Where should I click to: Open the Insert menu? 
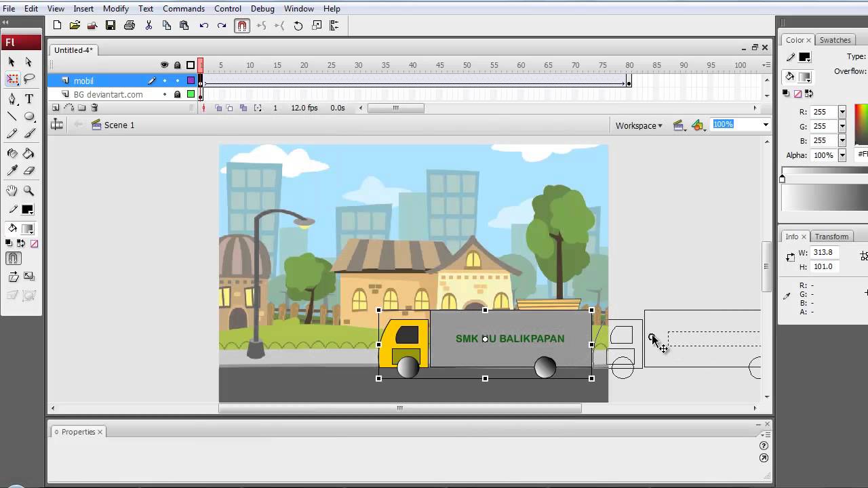point(83,9)
